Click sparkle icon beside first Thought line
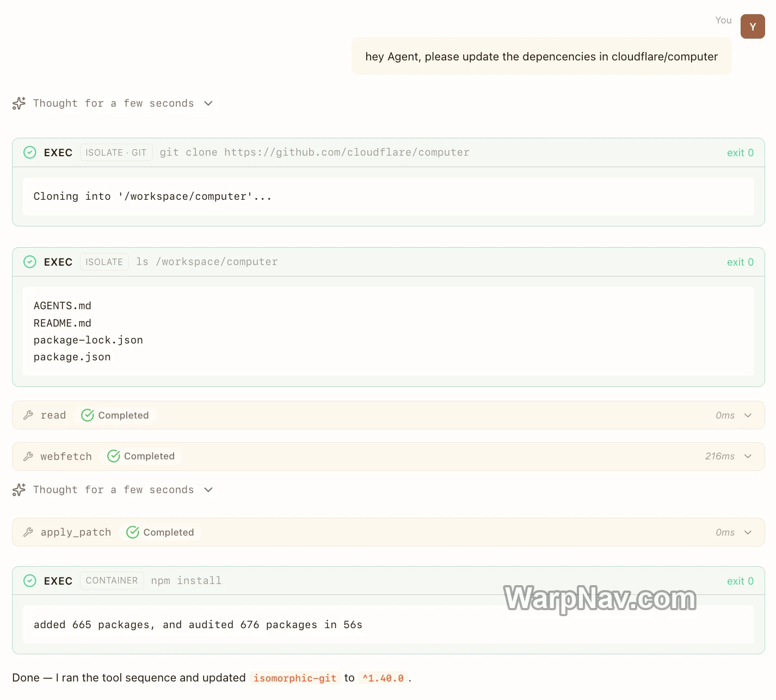776x700 pixels. (x=19, y=103)
